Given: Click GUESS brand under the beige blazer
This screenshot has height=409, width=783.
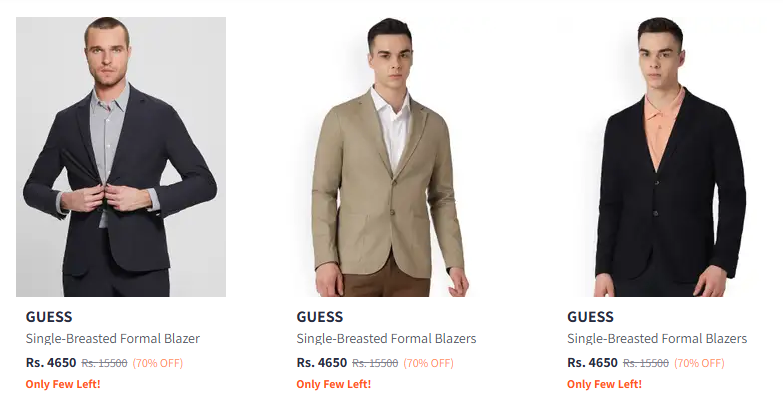Looking at the screenshot, I should click(x=320, y=317).
